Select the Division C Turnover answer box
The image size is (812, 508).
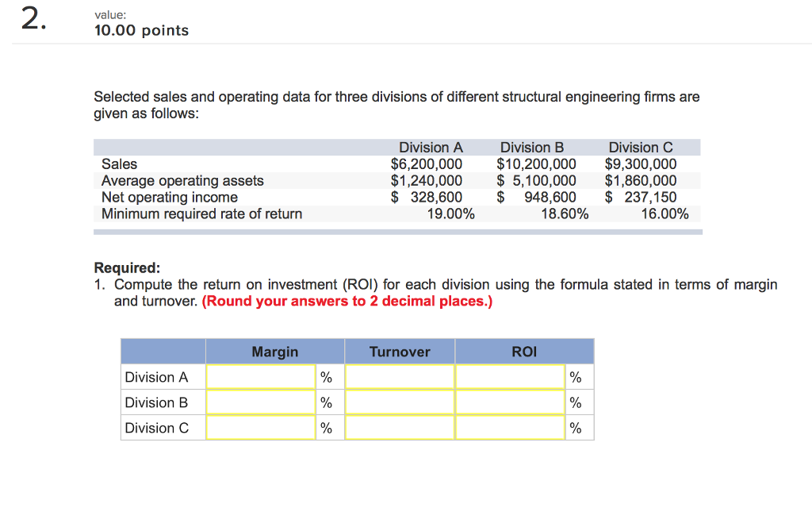click(400, 428)
